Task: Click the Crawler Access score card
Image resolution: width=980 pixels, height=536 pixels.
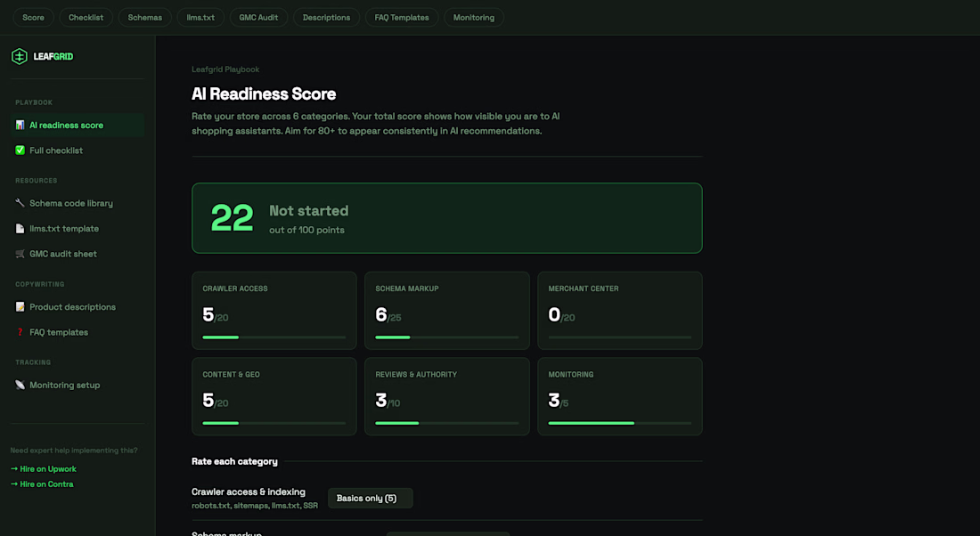Action: pos(274,311)
